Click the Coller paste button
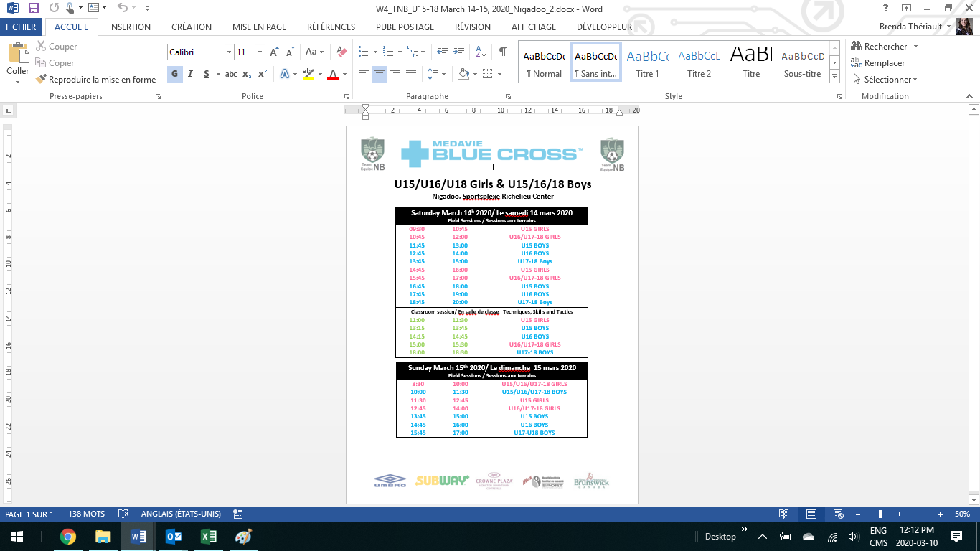 (x=18, y=62)
